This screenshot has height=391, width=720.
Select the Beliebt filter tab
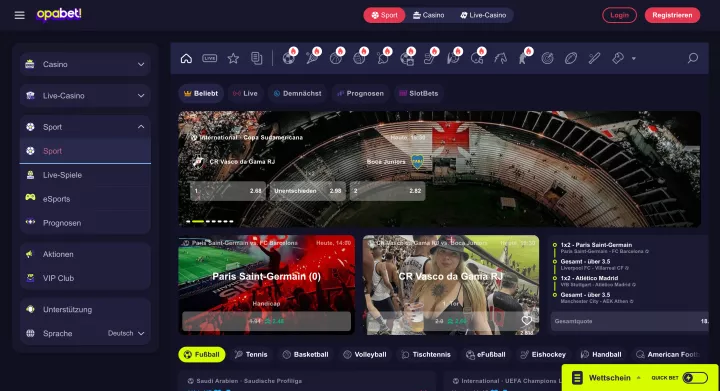point(201,93)
